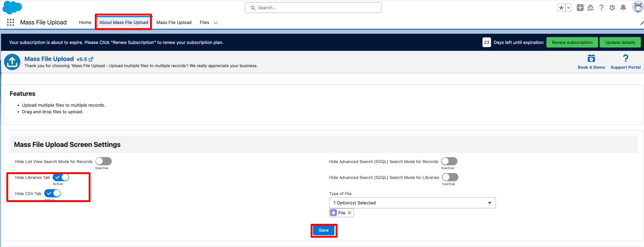
Task: Open the App Launcher grid icon
Action: [10, 22]
